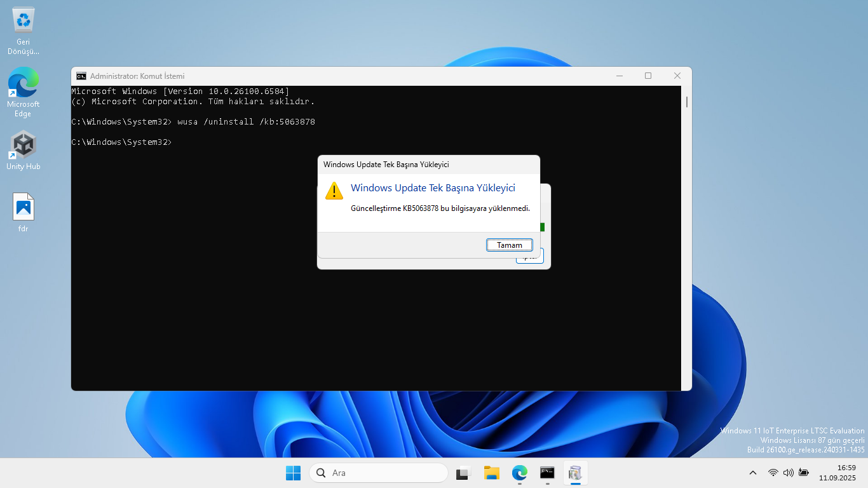This screenshot has width=868, height=488.
Task: Open Microsoft Edge from the taskbar
Action: point(520,473)
